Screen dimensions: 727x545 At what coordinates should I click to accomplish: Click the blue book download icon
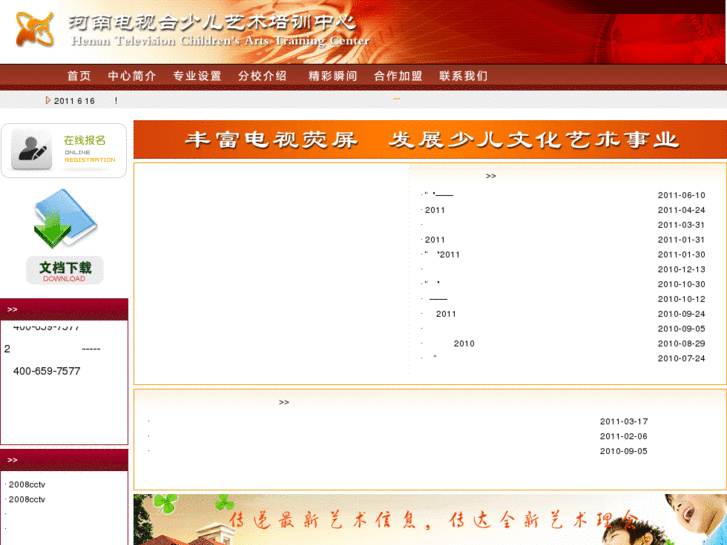click(x=65, y=218)
